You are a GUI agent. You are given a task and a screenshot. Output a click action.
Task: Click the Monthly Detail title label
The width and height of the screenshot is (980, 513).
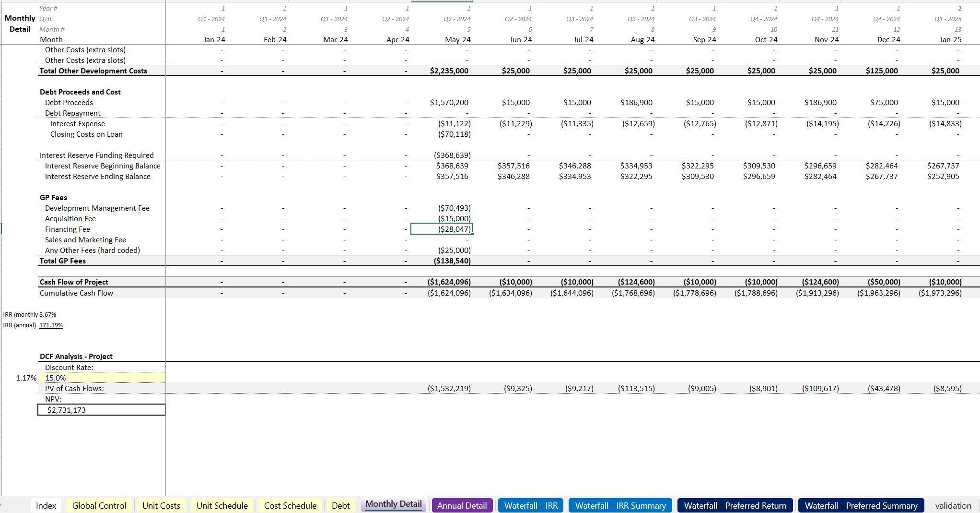(20, 24)
